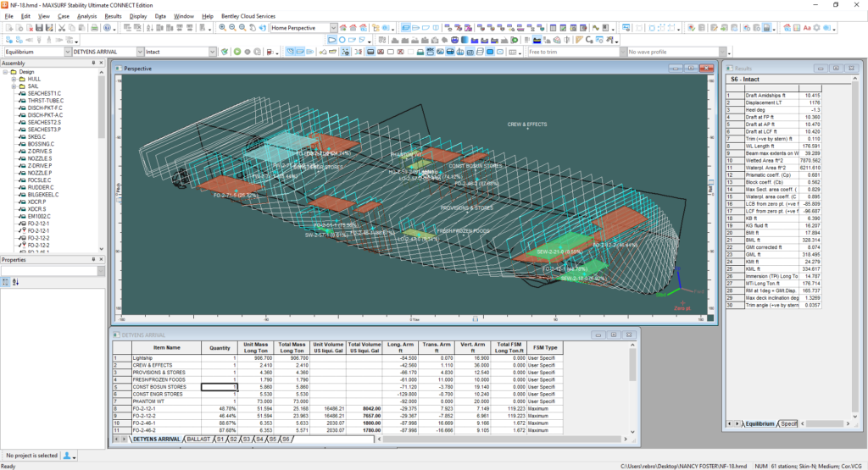The width and height of the screenshot is (868, 470).
Task: Open the Bentley Cloud Services menu
Action: 248,16
